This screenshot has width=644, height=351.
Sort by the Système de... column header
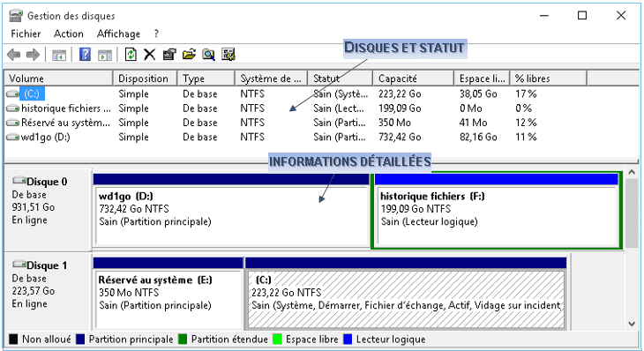pyautogui.click(x=271, y=78)
